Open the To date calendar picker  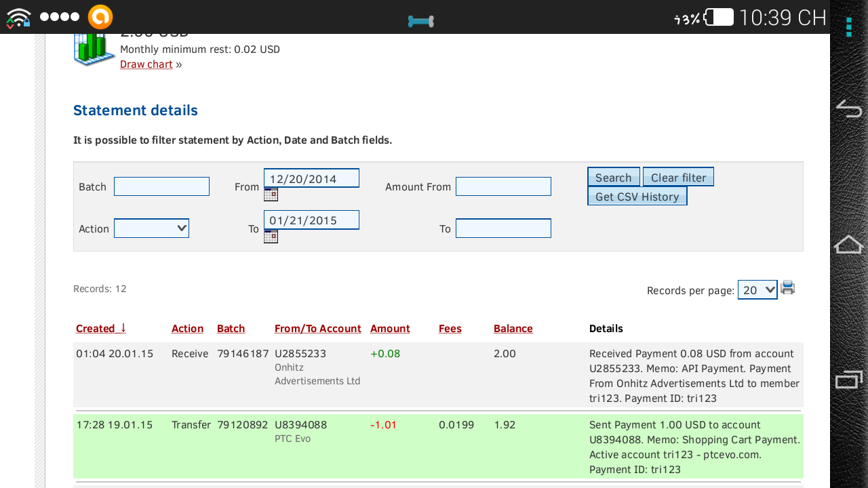coord(271,237)
